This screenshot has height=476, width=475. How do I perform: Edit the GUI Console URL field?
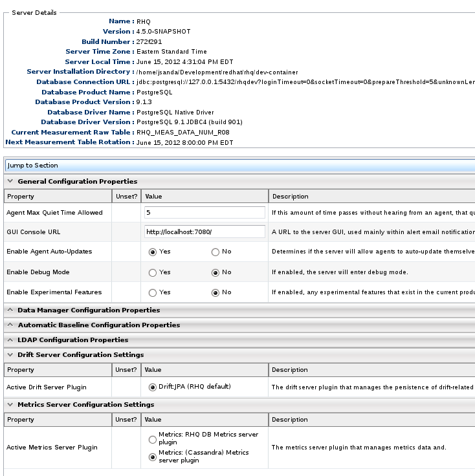tap(204, 232)
